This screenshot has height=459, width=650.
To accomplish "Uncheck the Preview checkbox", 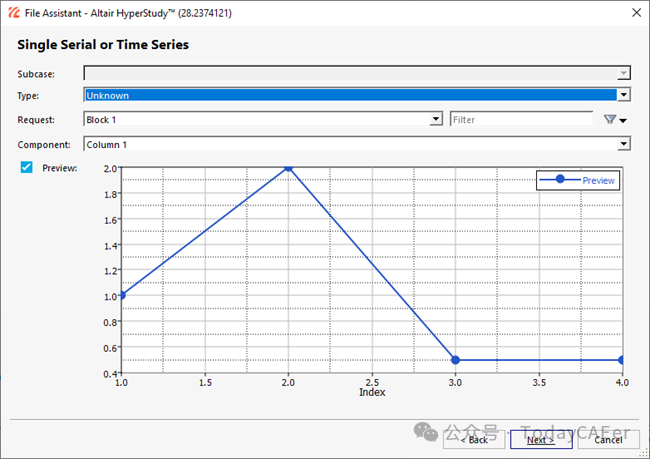I will 28,168.
